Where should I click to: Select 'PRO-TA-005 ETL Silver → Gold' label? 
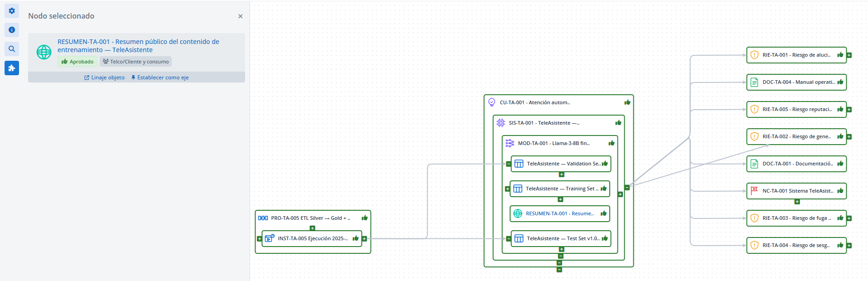click(x=311, y=218)
